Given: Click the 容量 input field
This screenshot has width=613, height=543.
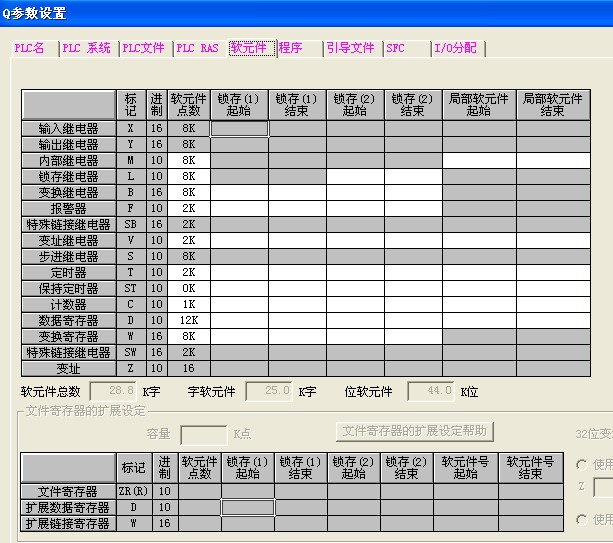Looking at the screenshot, I should click(x=203, y=434).
